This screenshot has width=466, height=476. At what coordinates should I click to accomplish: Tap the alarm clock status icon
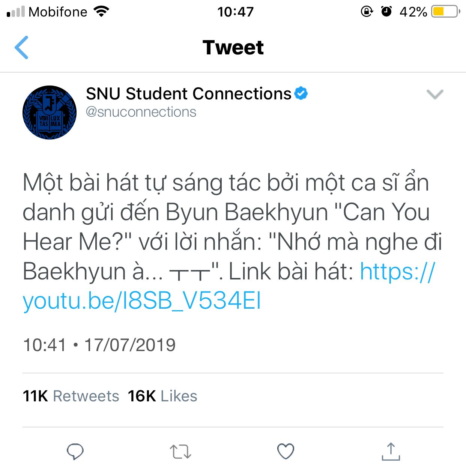(x=386, y=12)
